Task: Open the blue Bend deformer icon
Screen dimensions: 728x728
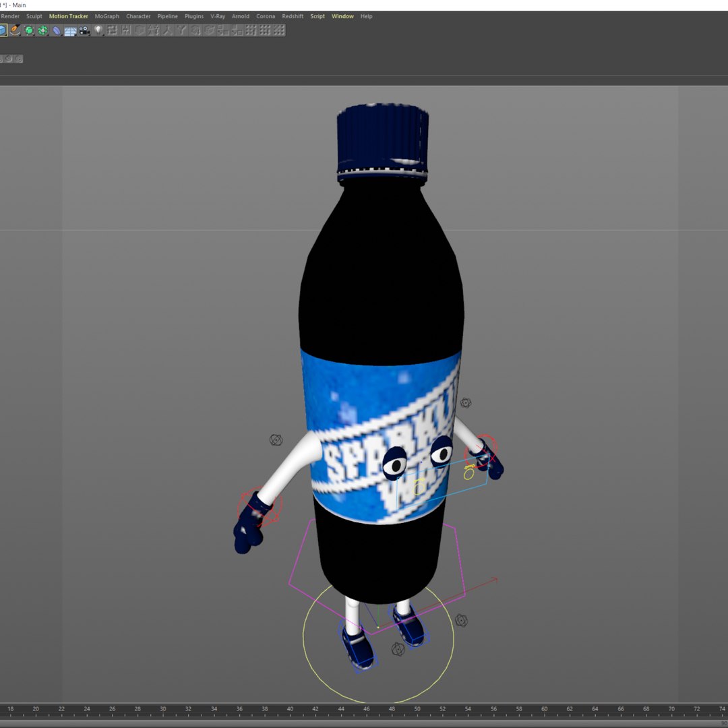Action: pyautogui.click(x=57, y=30)
